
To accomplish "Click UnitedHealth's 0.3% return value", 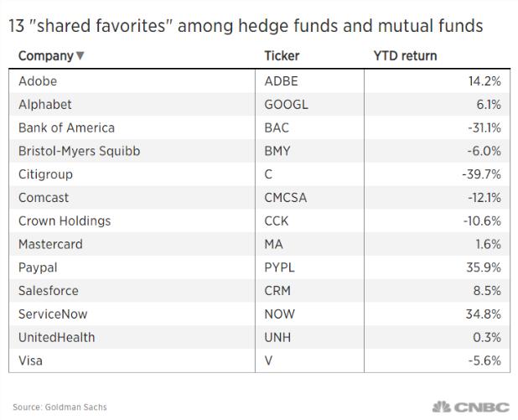I will click(489, 337).
